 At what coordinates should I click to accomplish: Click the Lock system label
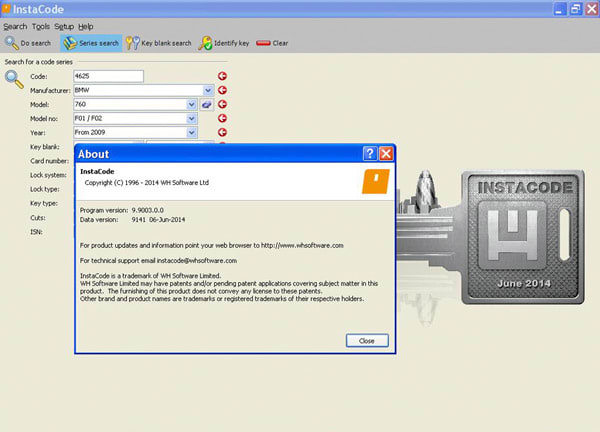[x=48, y=175]
